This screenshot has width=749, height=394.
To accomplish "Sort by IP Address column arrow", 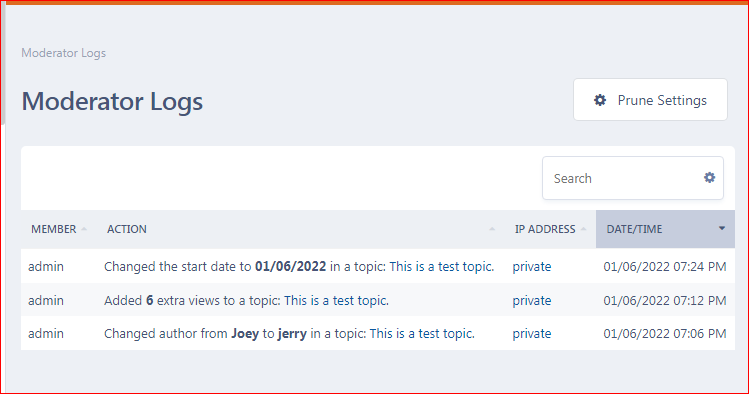I will point(583,229).
